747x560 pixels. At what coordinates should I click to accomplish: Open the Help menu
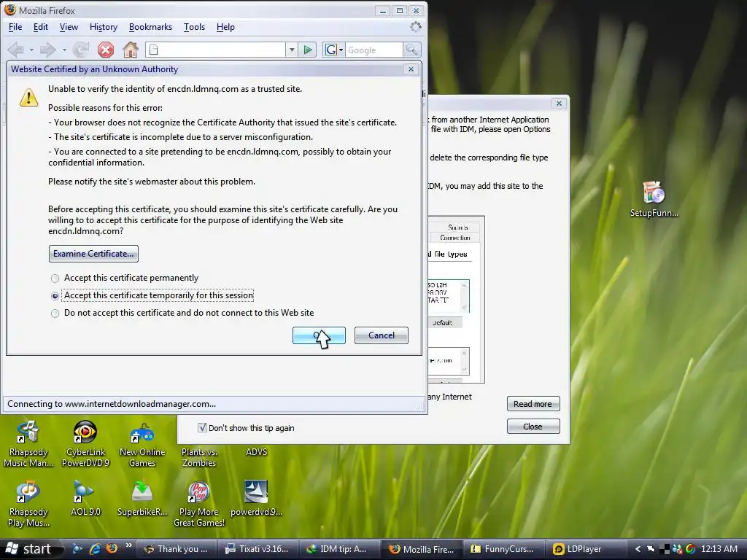(x=225, y=27)
